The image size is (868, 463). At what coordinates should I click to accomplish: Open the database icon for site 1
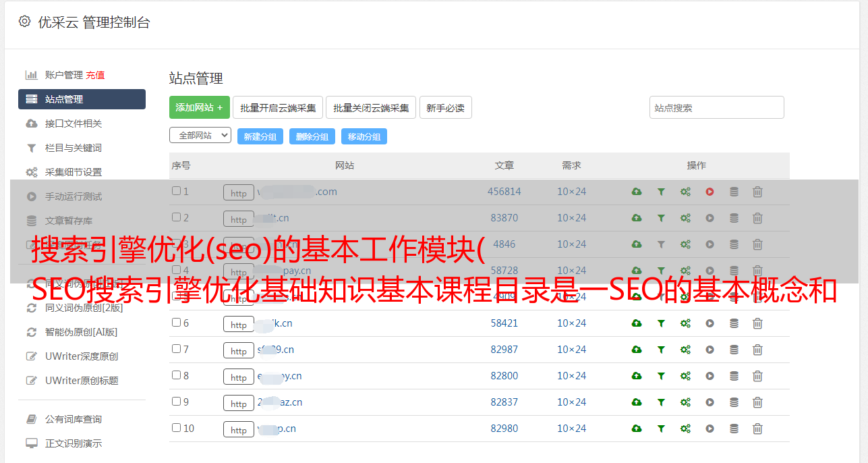coord(734,192)
